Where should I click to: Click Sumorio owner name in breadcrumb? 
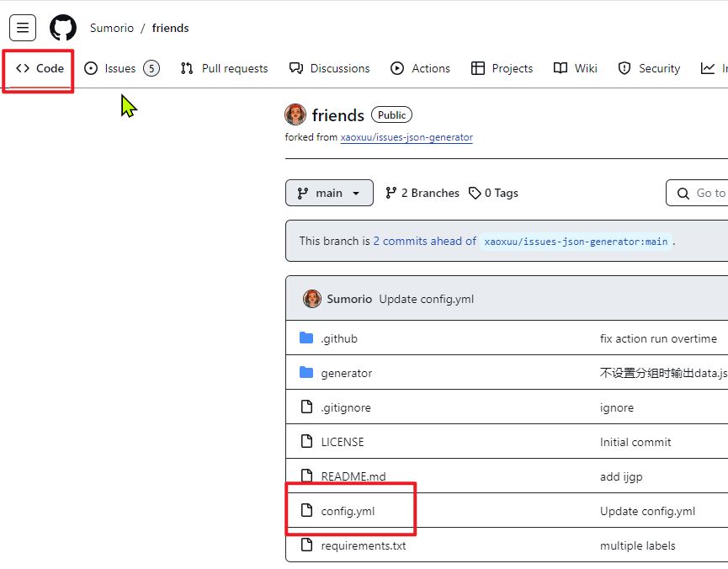112,28
